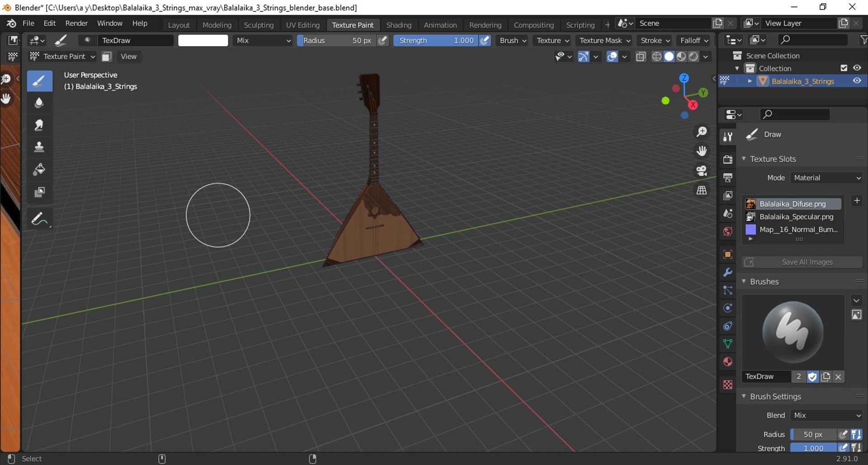Screen dimensions: 868x465
Task: Select the Fill bucket tool
Action: point(39,170)
